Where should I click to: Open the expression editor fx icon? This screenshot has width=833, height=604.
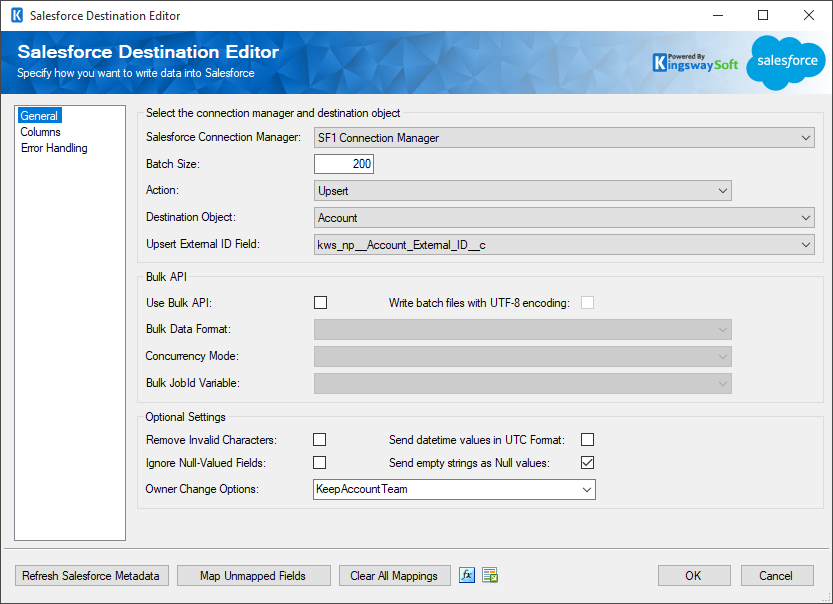[466, 575]
